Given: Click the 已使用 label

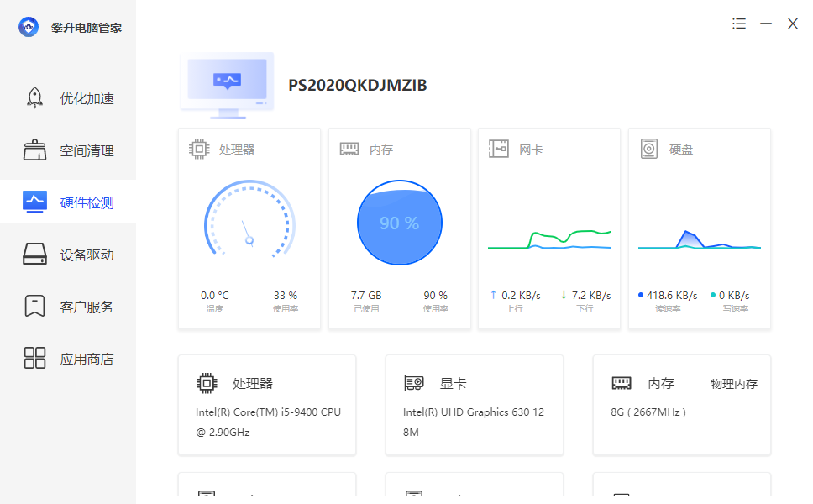Looking at the screenshot, I should (x=366, y=309).
